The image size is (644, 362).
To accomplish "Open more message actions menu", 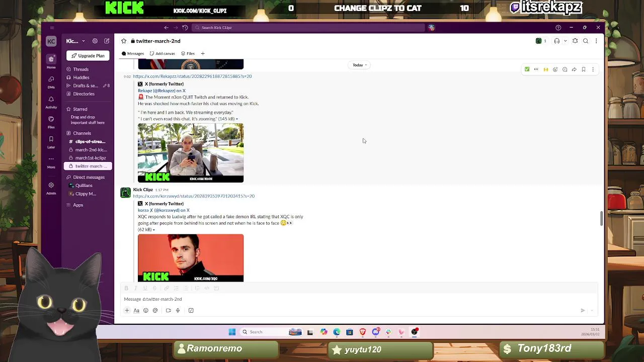I will click(x=593, y=69).
